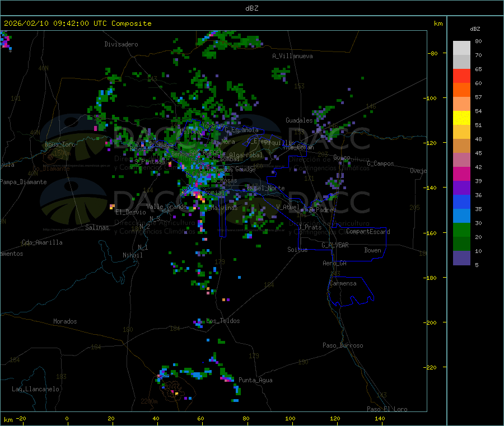Click the CompantEscard label
This screenshot has height=426, width=504.
(368, 232)
